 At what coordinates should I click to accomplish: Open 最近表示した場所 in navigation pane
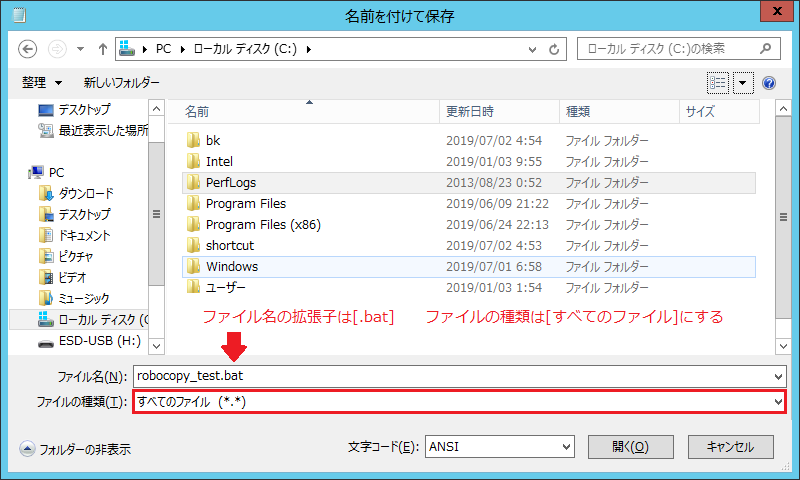pos(94,131)
